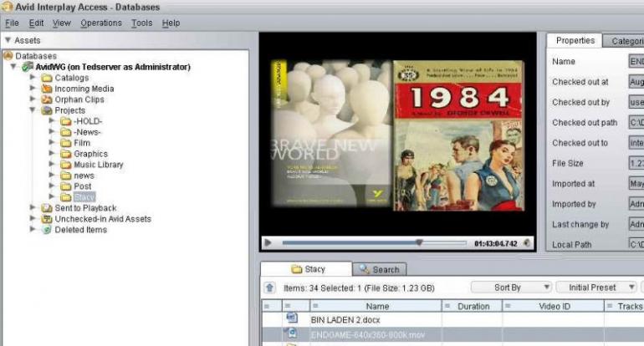Expand the Sent to Playback arrow
644x346 pixels.
[x=33, y=207]
